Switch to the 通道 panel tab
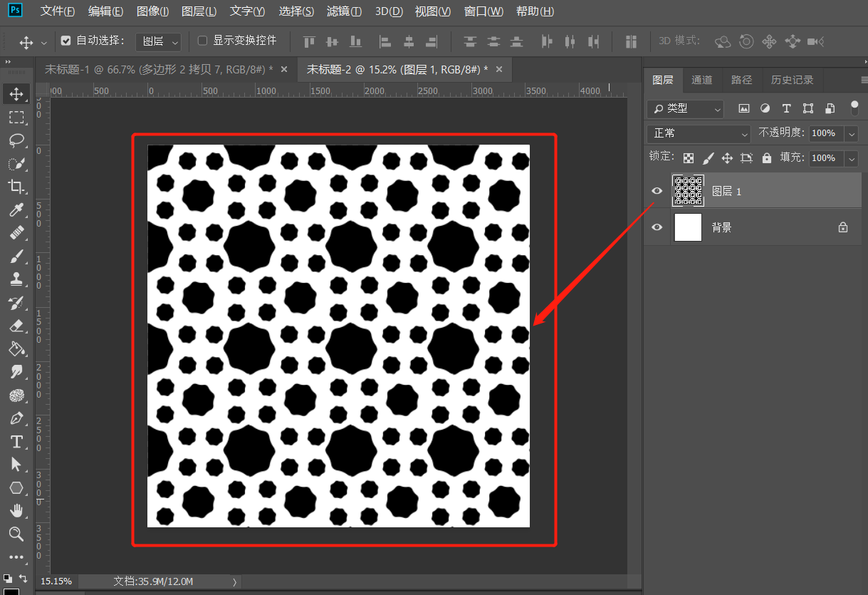Image resolution: width=868 pixels, height=595 pixels. point(702,80)
